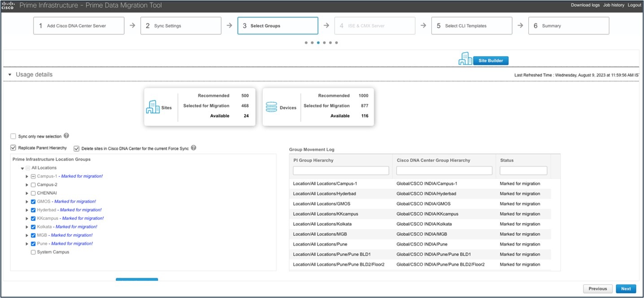This screenshot has height=298, width=644.
Task: Check the Campus-2 checkbox for migration
Action: [x=33, y=184]
